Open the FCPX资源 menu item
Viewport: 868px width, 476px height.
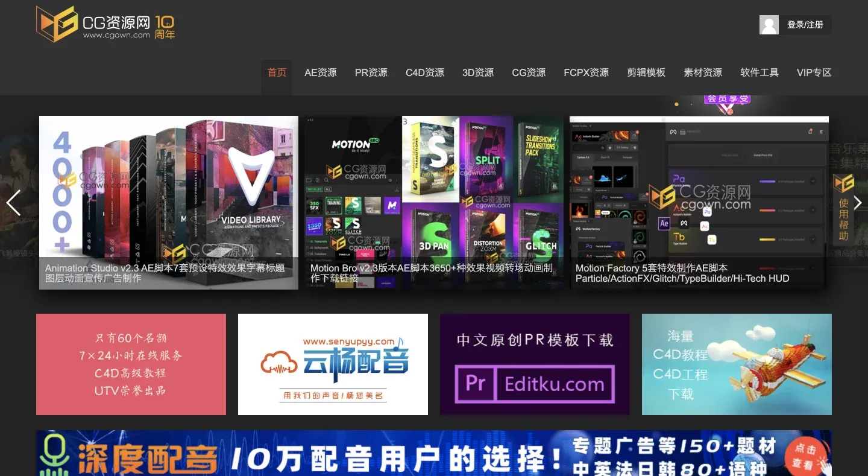click(x=587, y=72)
